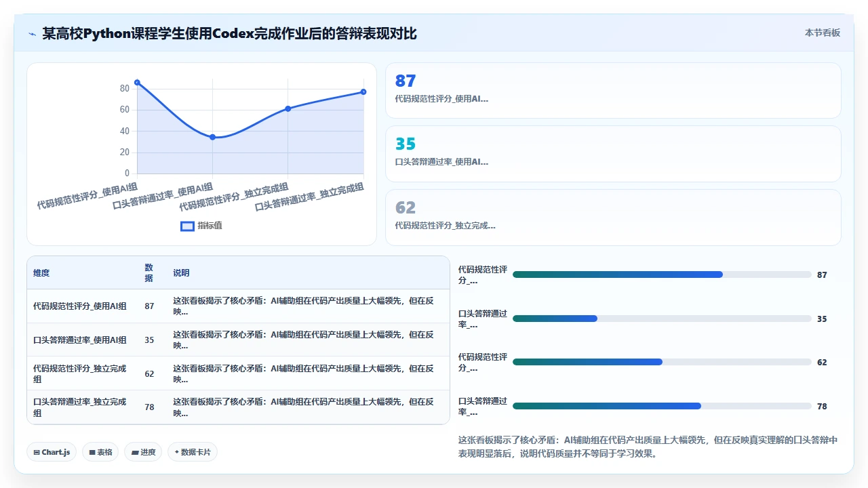Click the lightning icon beside the dashboard title
This screenshot has width=868, height=488.
coord(32,33)
